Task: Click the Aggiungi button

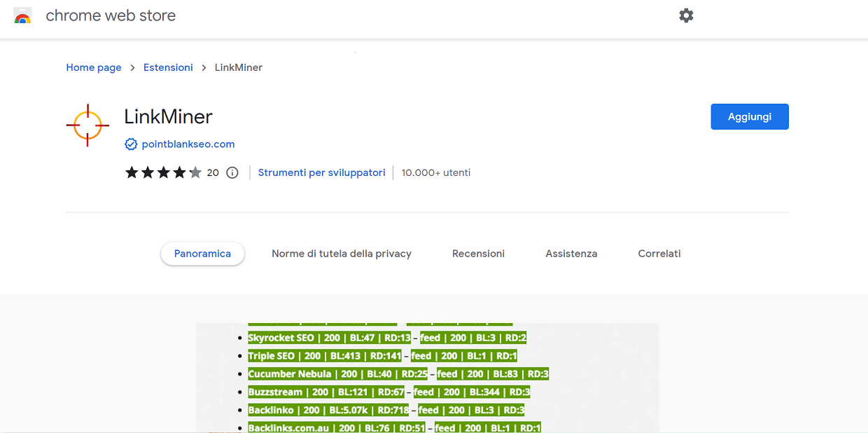Action: click(x=749, y=116)
